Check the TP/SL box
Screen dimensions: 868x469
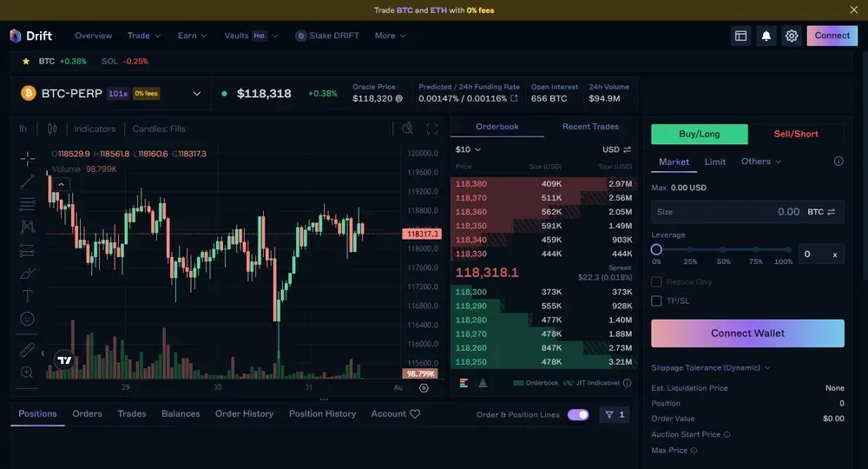point(656,301)
